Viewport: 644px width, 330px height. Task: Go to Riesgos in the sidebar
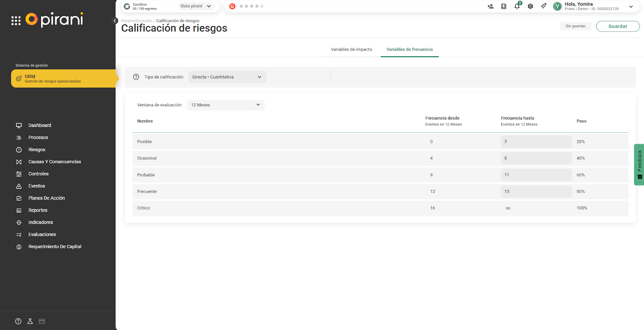point(37,150)
